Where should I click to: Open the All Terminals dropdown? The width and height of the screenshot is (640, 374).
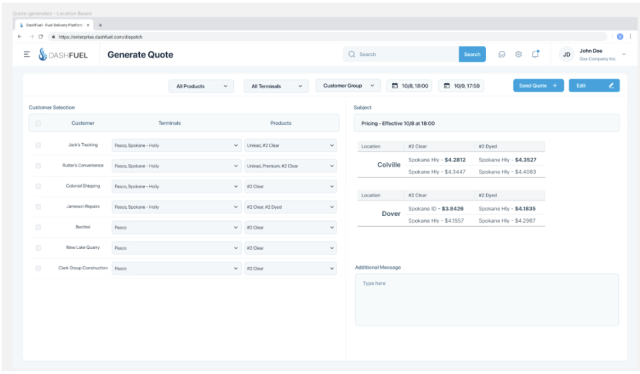pyautogui.click(x=276, y=86)
